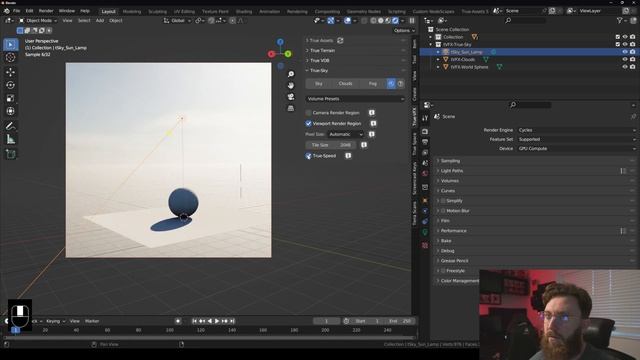Switch perspective/orthographic grid icon
The width and height of the screenshot is (640, 360).
click(291, 108)
